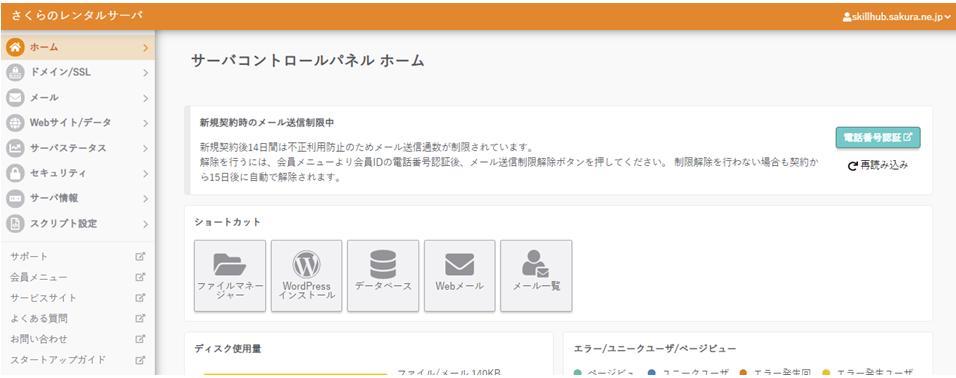Click the エラー/ユニークユーザ/ページビュー heading
Screen dimensions: 956x378
[x=655, y=349]
